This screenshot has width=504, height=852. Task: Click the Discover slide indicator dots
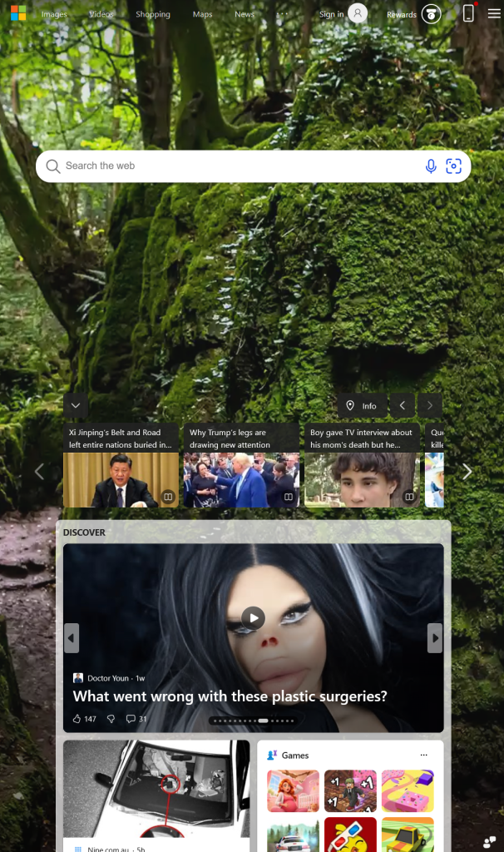tap(253, 721)
